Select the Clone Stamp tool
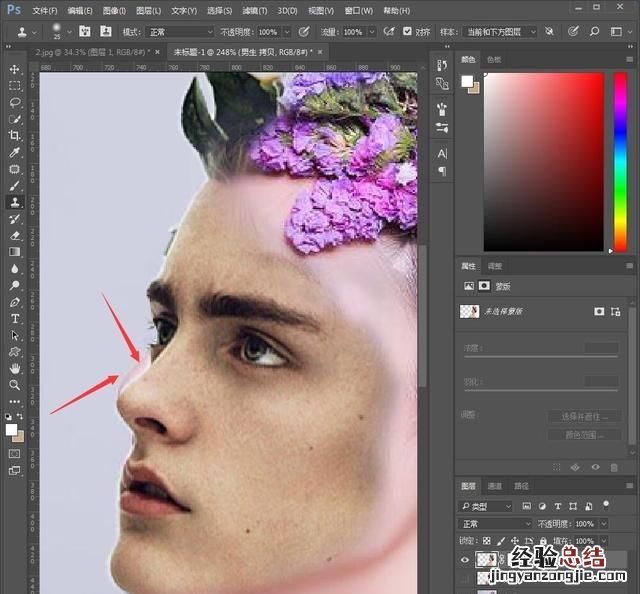Screen dimensions: 640x594 click(x=15, y=202)
